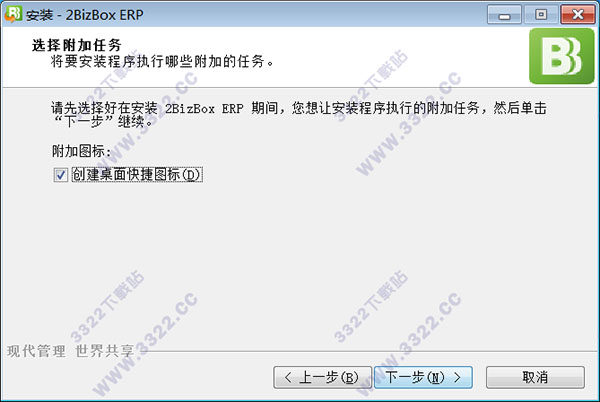This screenshot has height=402, width=600.
Task: Uncheck the 创建桌面快捷图标 checkbox box
Action: (x=60, y=175)
